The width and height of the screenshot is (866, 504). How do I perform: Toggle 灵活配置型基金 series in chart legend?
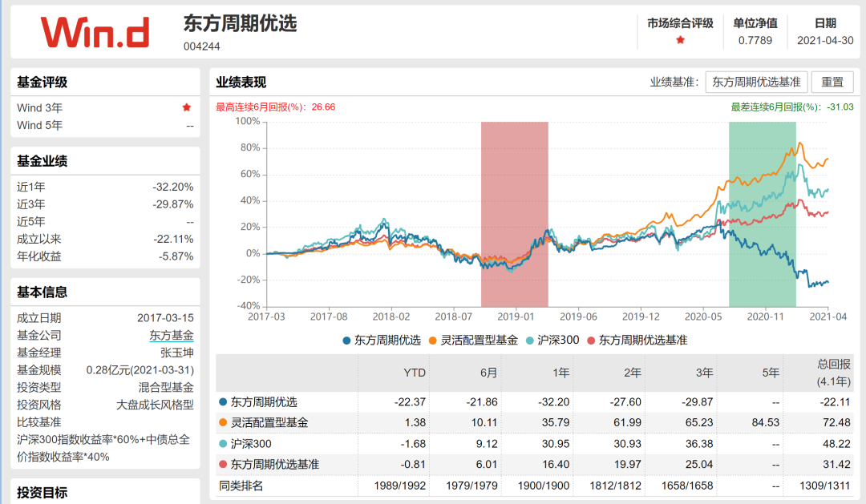tap(473, 340)
